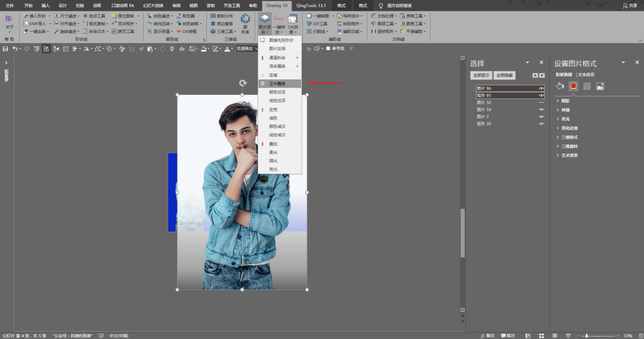Toggle the 参考线 guides checkbox
The width and height of the screenshot is (644, 339).
328,49
